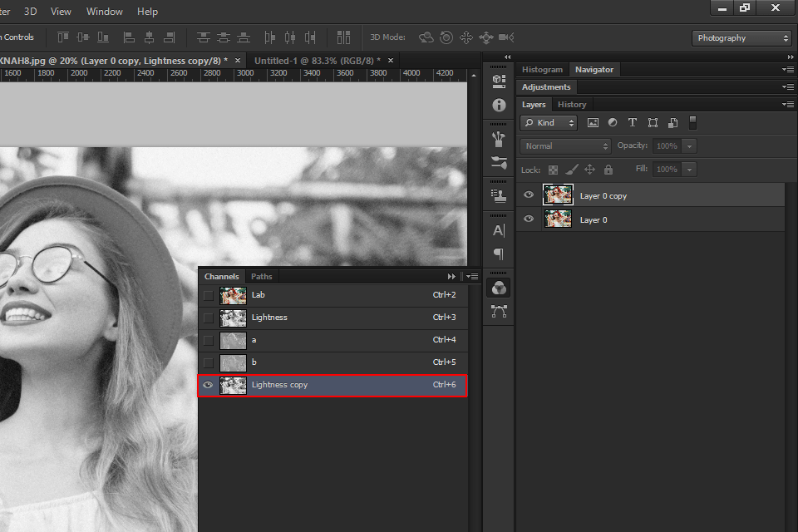
Task: Open the Paragraph panel icon
Action: pos(499,254)
